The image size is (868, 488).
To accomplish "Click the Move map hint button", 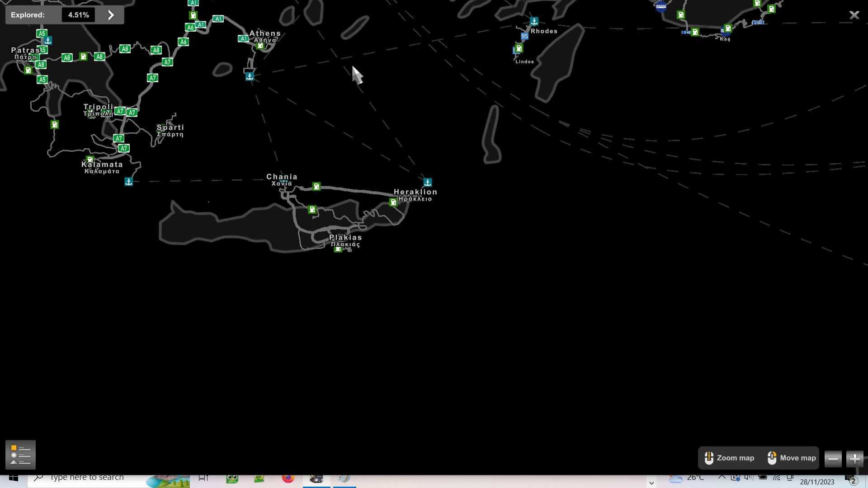I will [x=791, y=458].
